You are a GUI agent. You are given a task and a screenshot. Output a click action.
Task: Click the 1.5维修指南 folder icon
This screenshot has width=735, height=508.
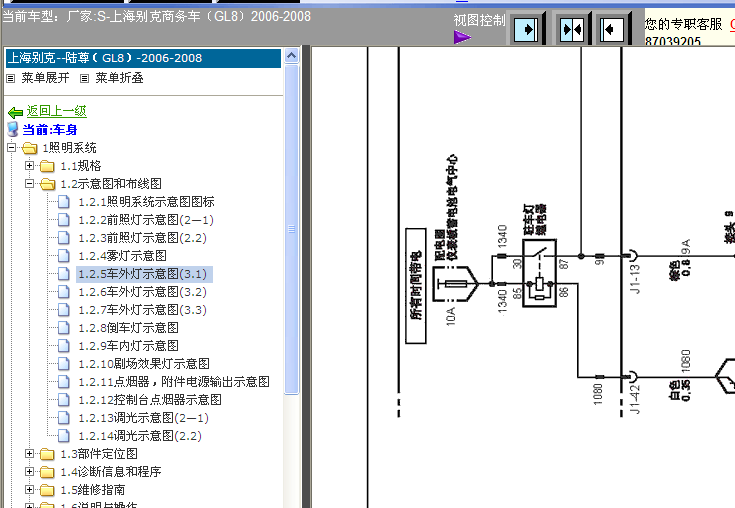tap(47, 490)
